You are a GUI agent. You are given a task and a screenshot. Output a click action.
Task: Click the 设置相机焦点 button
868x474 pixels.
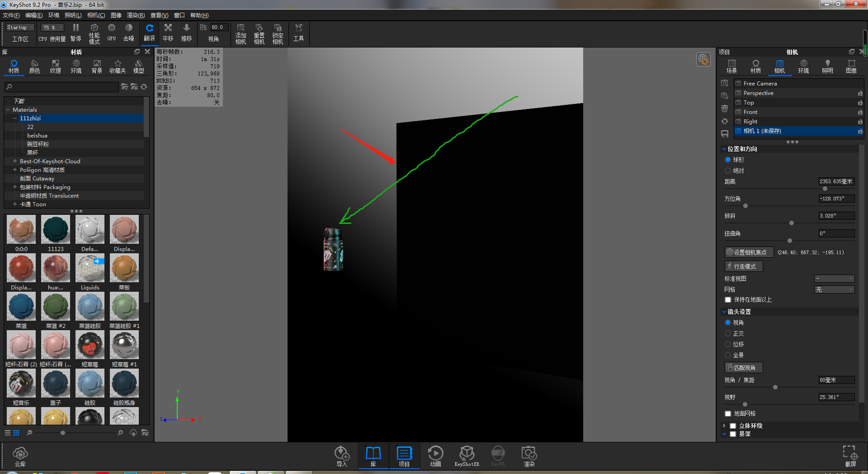748,252
